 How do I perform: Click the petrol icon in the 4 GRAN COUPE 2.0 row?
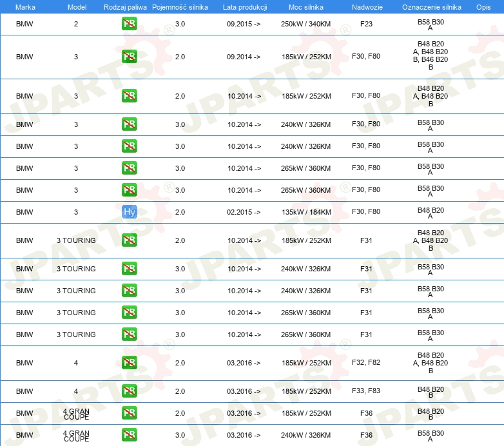(x=129, y=413)
